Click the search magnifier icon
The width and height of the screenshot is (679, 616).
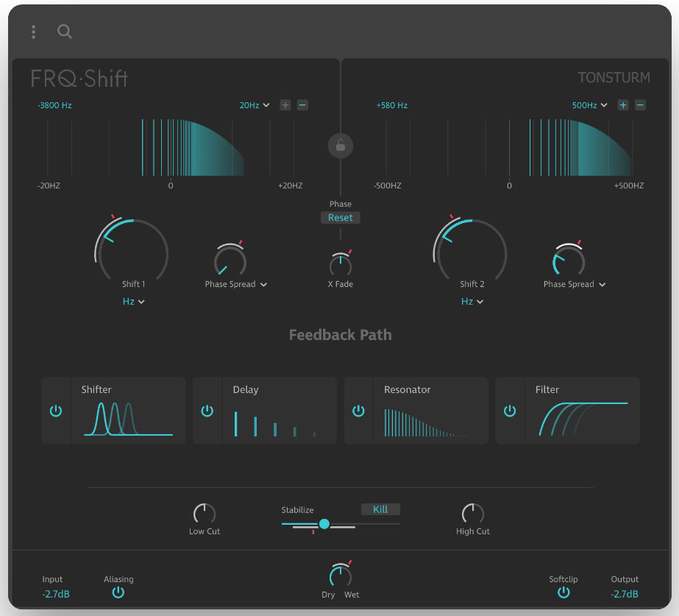tap(65, 32)
